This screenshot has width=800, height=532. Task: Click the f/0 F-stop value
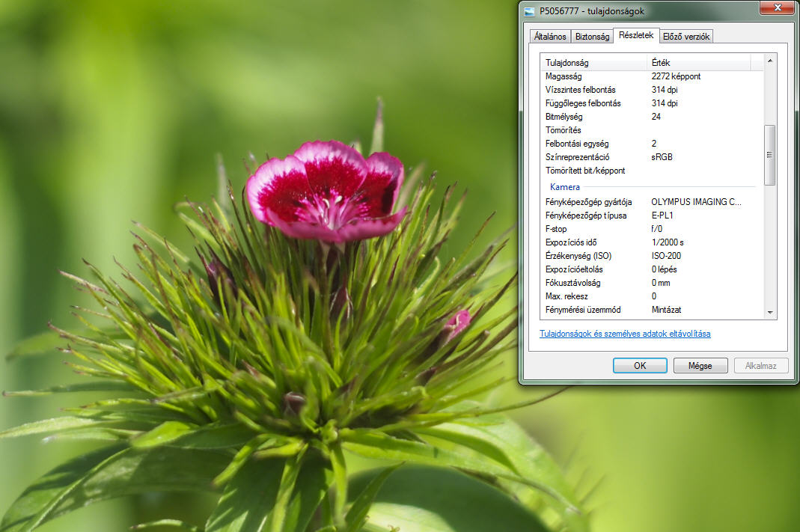657,229
